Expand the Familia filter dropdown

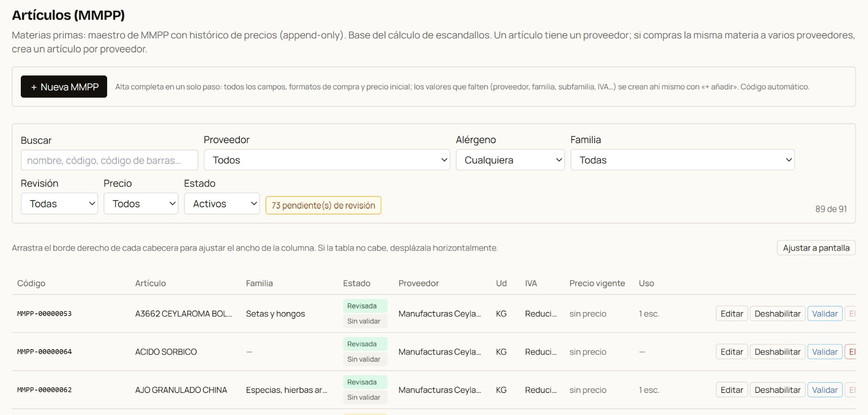click(x=683, y=160)
